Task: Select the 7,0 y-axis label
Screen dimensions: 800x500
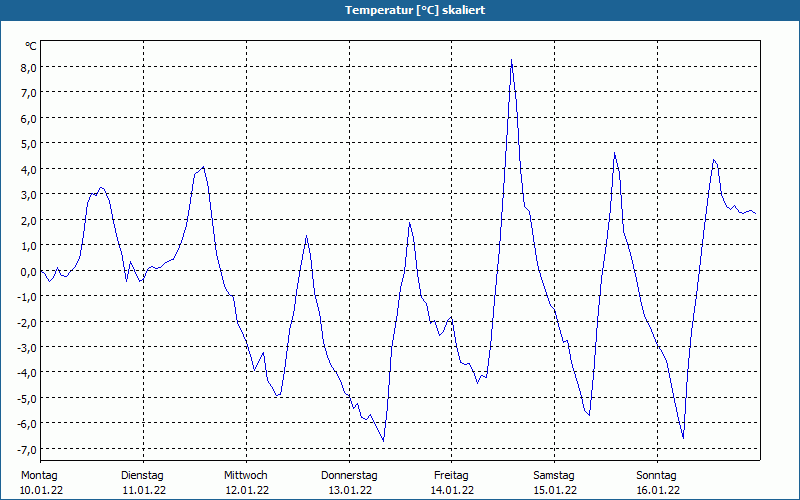Action: point(29,93)
